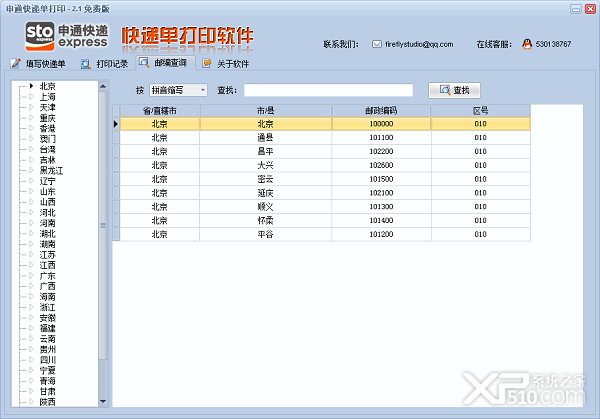Expand the 重庆 tree node
Viewport: 600px width, 419px height.
(32, 117)
